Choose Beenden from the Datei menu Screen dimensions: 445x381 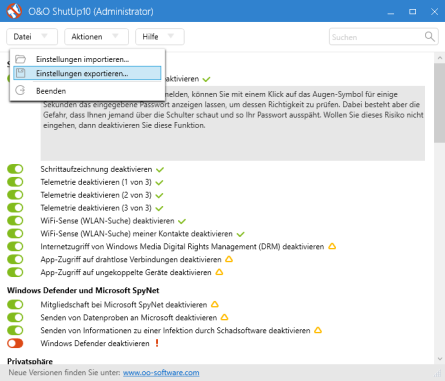(87, 91)
